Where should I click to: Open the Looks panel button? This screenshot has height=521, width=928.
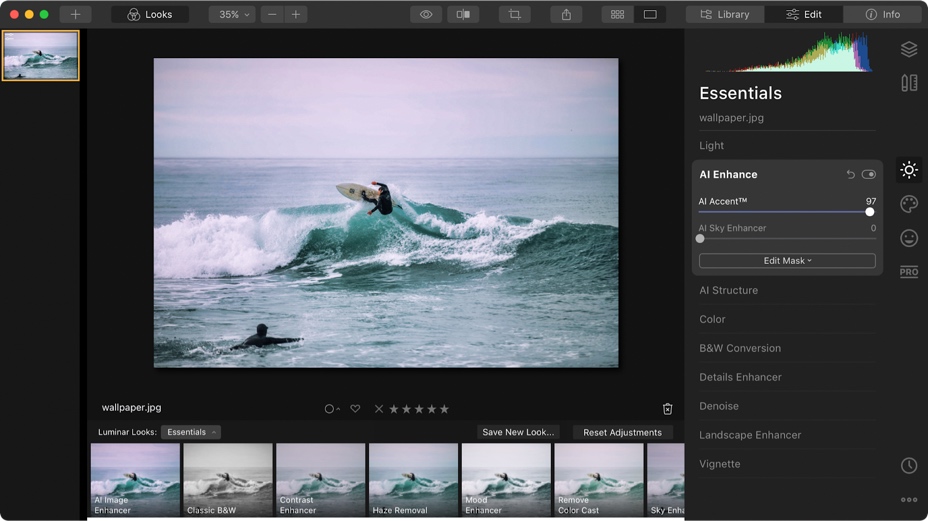150,14
